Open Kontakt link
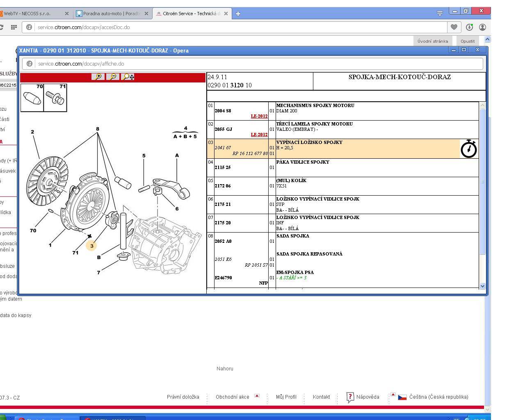525x420 pixels. click(321, 397)
